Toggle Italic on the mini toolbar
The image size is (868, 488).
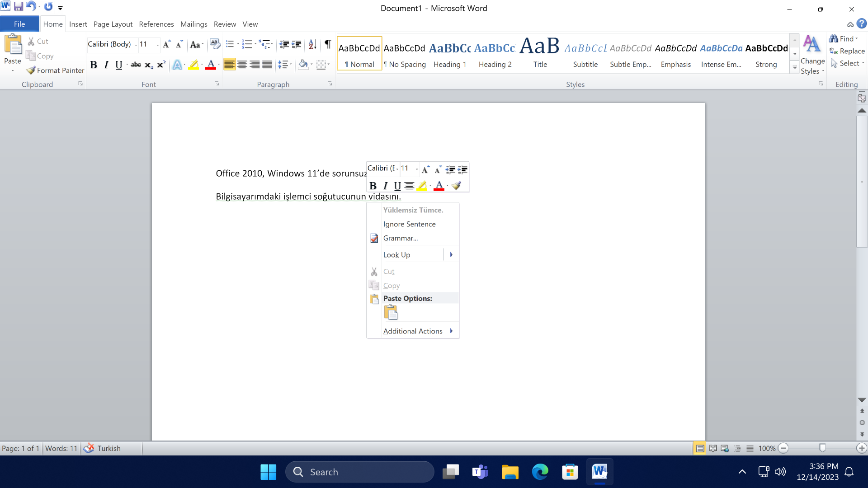(385, 186)
